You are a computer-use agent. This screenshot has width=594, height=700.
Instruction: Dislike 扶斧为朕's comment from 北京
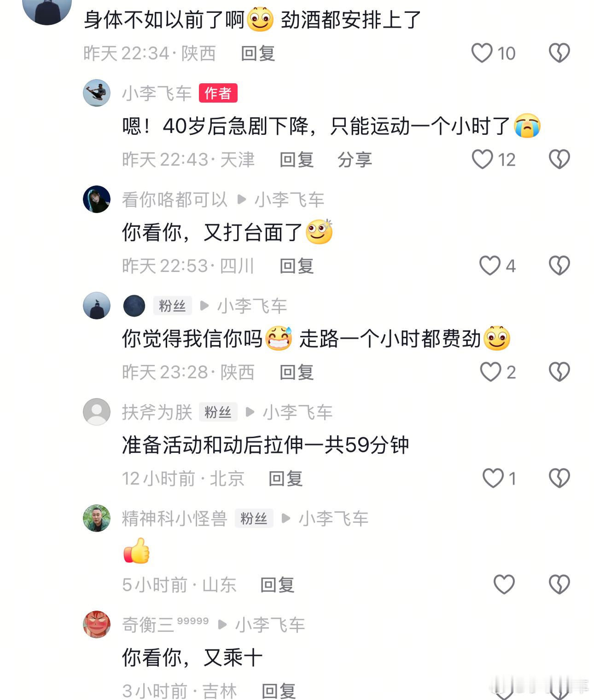559,478
